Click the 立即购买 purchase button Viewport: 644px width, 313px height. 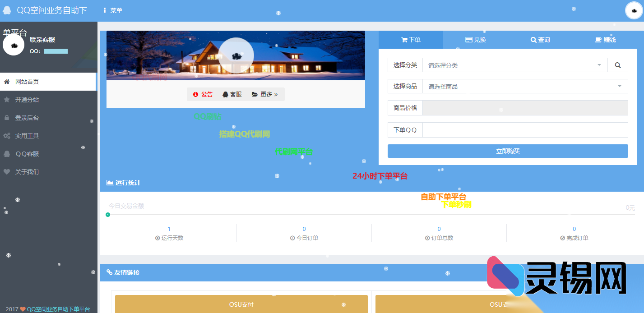coord(507,151)
